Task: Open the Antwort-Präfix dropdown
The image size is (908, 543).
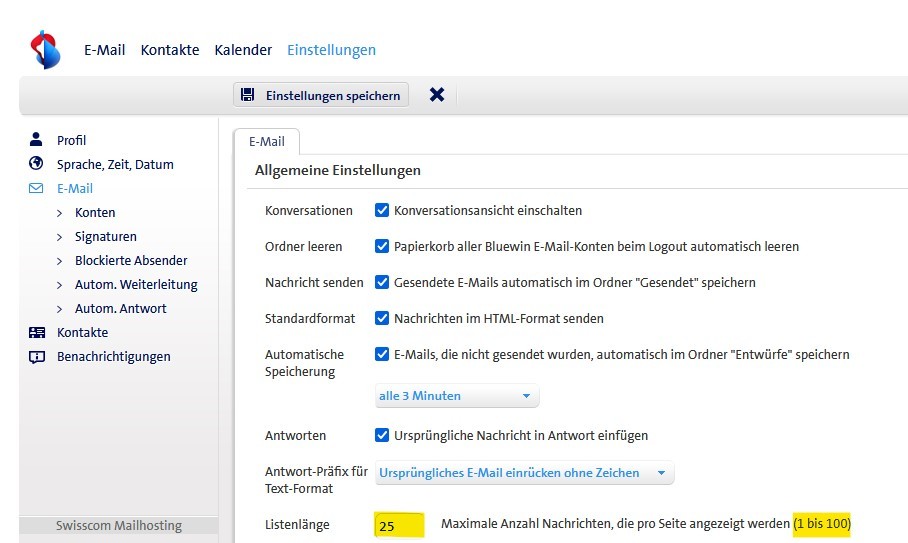Action: 524,473
